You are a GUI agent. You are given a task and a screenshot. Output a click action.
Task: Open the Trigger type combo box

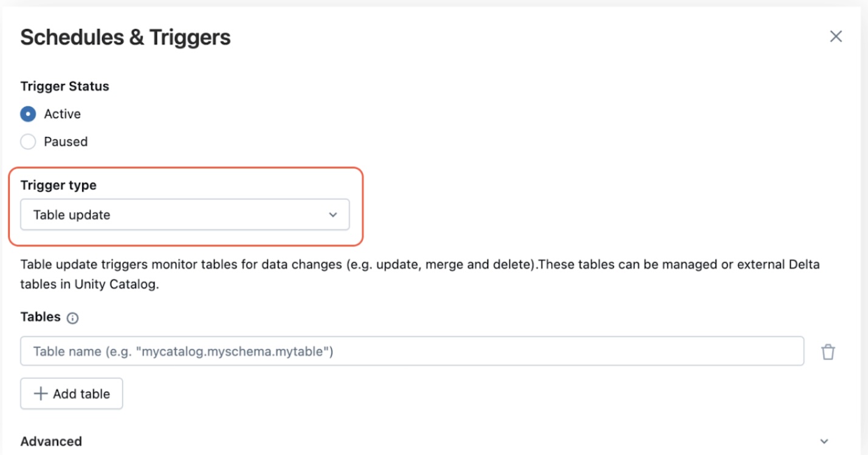[185, 215]
